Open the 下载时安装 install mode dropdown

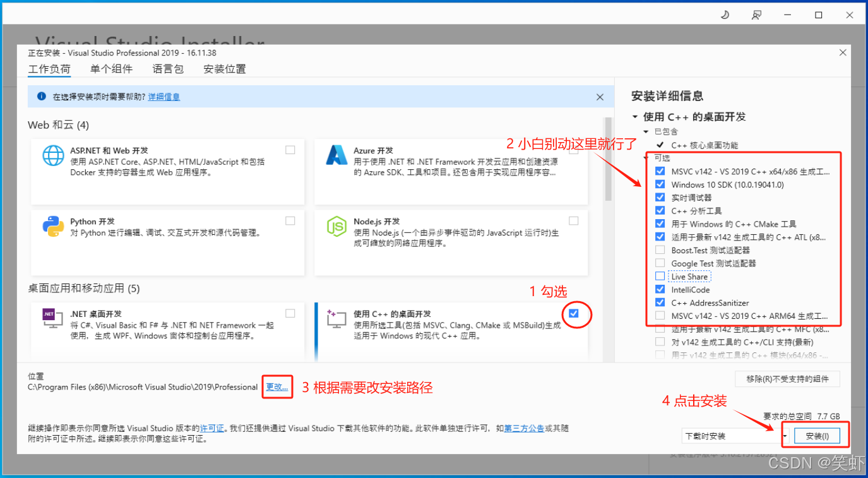click(x=736, y=436)
